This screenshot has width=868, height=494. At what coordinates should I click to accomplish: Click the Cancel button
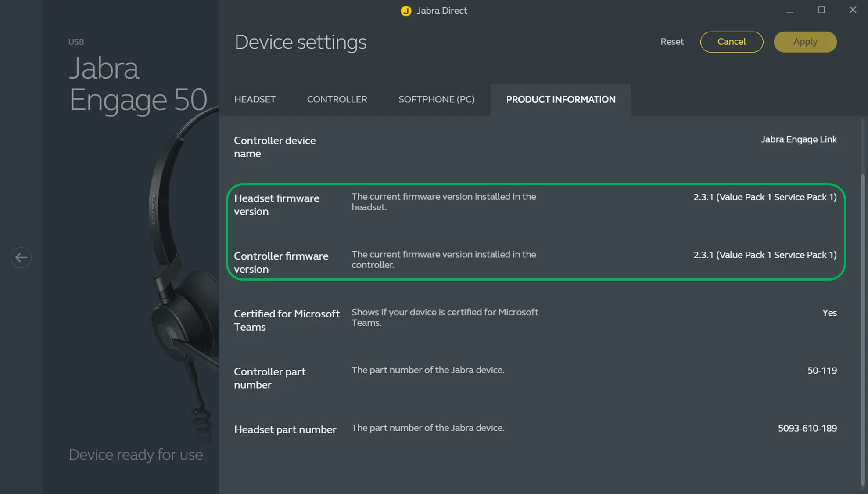pos(731,42)
